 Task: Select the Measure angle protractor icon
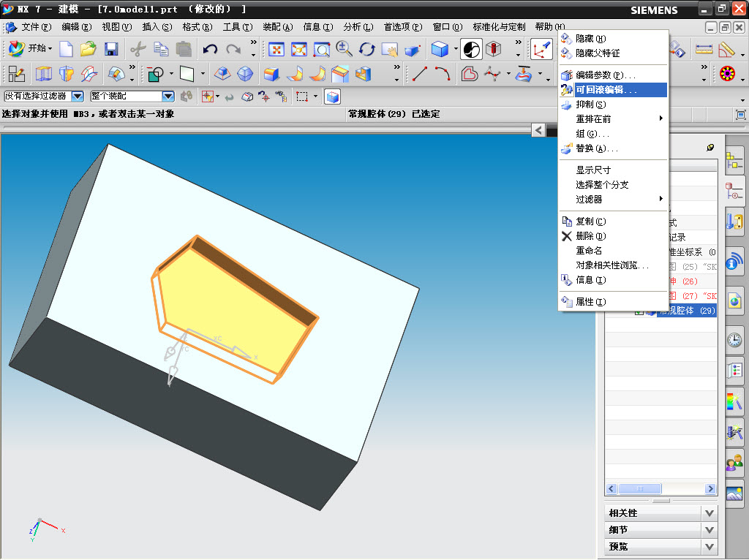pyautogui.click(x=726, y=49)
